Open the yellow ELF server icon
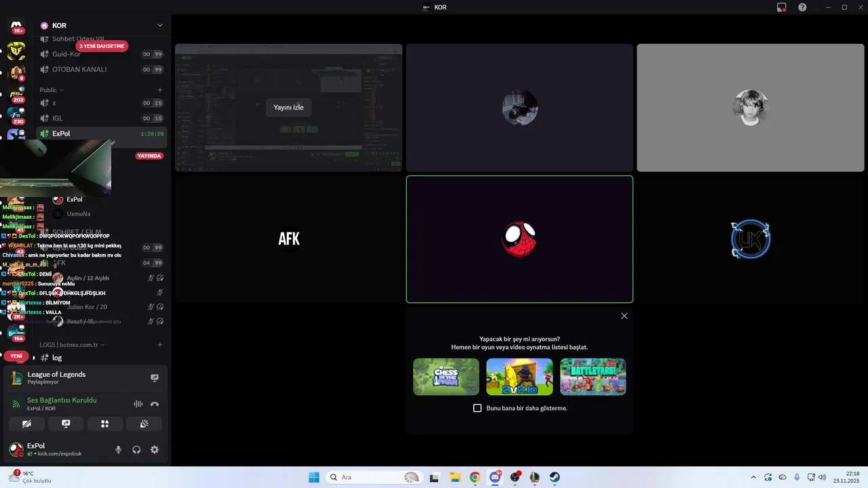 tap(16, 50)
